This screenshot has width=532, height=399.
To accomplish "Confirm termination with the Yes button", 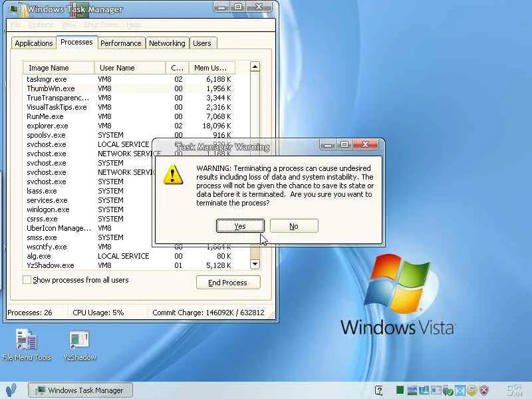I will tap(240, 226).
